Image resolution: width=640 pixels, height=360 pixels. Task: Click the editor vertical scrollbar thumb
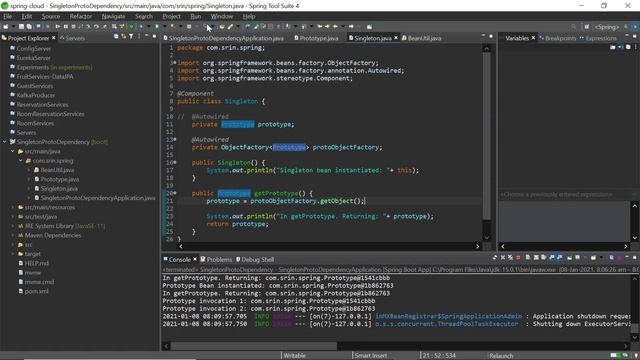(x=487, y=137)
